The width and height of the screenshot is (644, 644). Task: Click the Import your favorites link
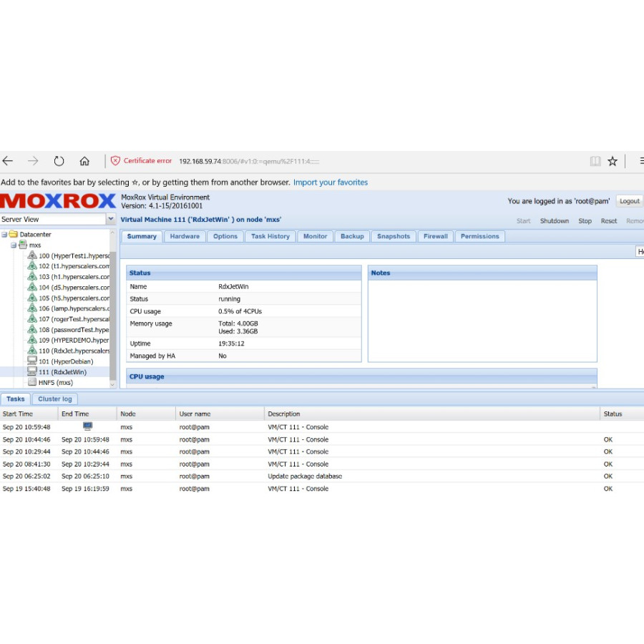click(x=330, y=182)
